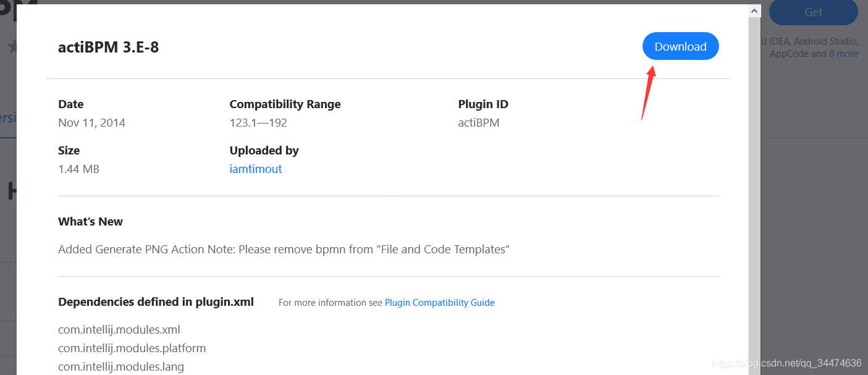Image resolution: width=868 pixels, height=375 pixels.
Task: Click the '8 more' products link
Action: [x=843, y=54]
